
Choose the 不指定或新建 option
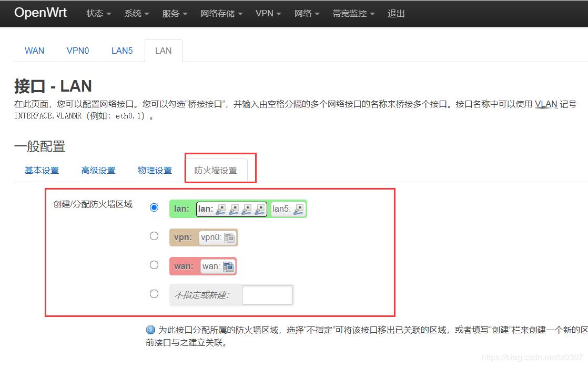pos(154,294)
